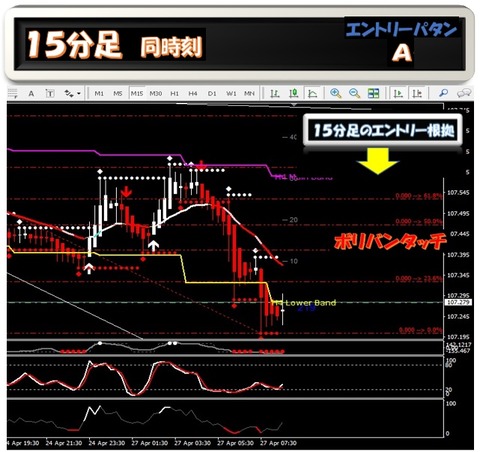Toggle chart shift icon
Screen dimensions: 480x452
pyautogui.click(x=417, y=94)
